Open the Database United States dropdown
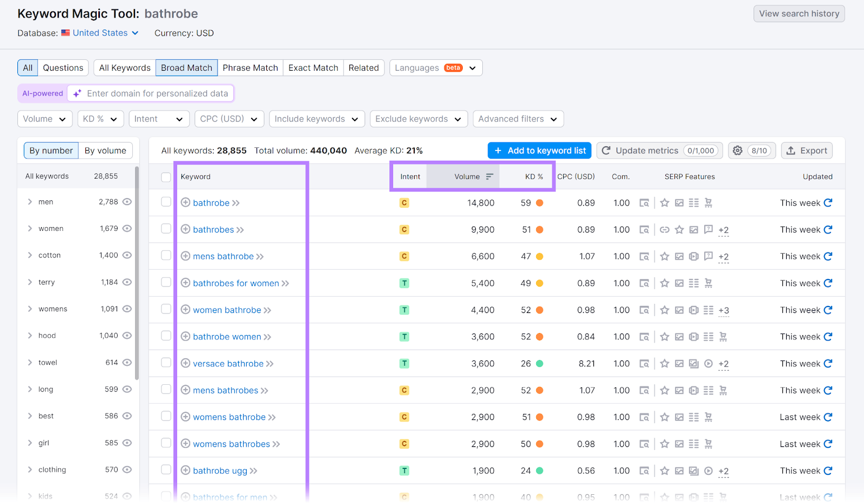 [100, 33]
